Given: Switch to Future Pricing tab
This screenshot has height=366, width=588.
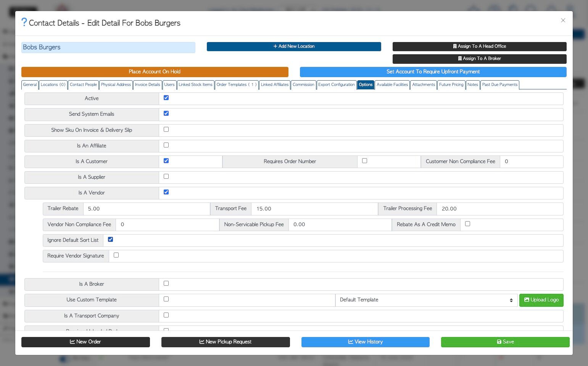Looking at the screenshot, I should pos(451,85).
